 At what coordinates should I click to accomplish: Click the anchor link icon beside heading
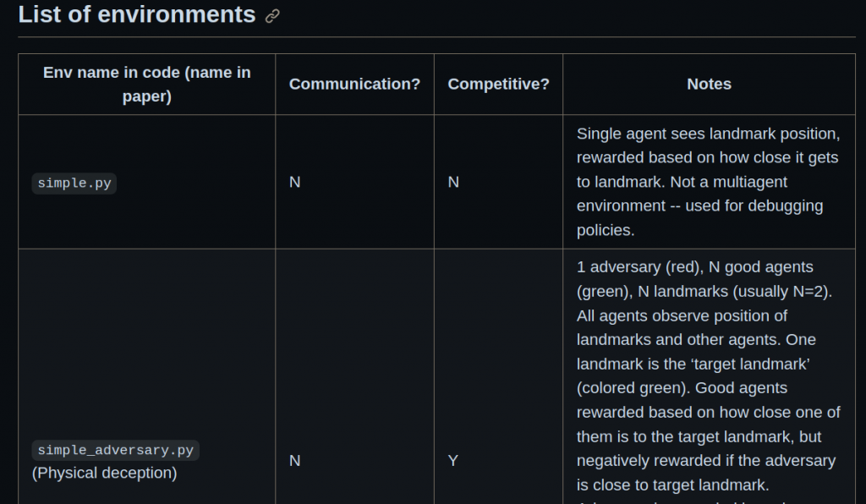[x=271, y=16]
